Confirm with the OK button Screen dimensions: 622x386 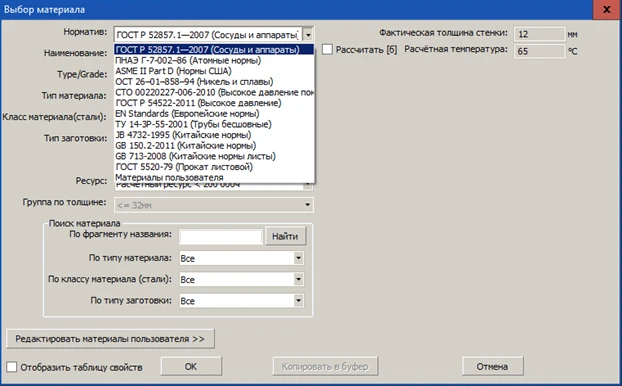point(191,367)
